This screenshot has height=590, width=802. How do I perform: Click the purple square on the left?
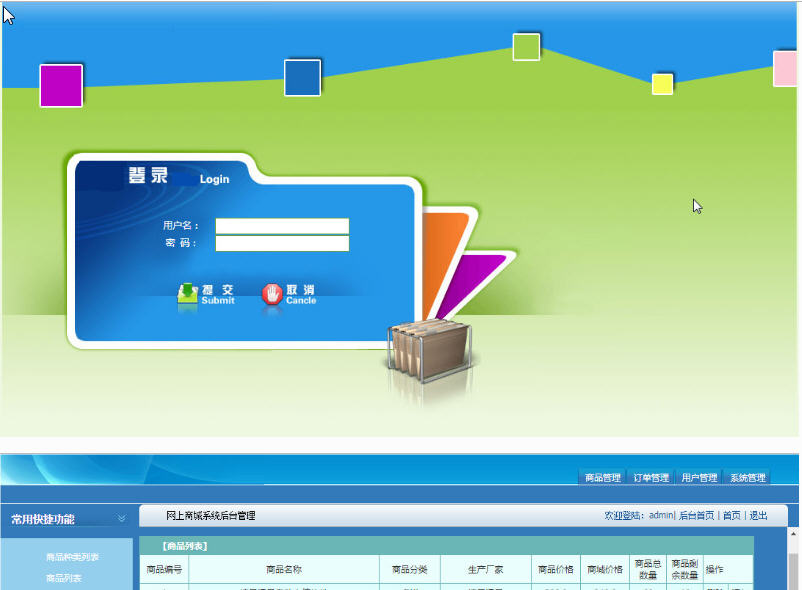pos(61,86)
